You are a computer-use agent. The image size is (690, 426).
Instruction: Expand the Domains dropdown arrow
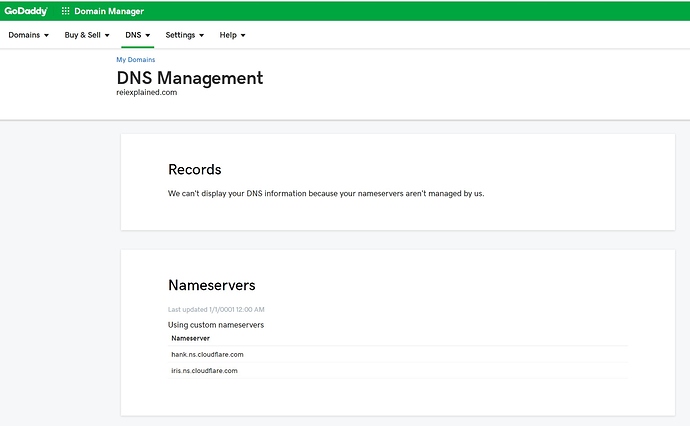point(46,35)
